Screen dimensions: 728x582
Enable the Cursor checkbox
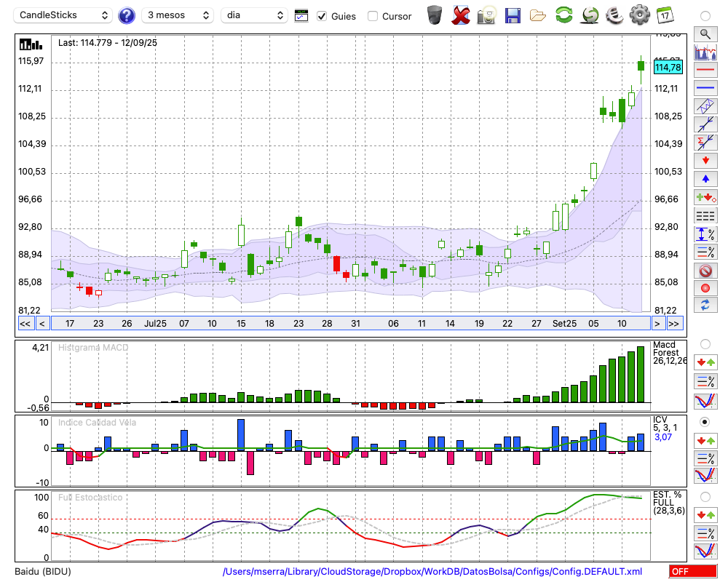point(372,16)
